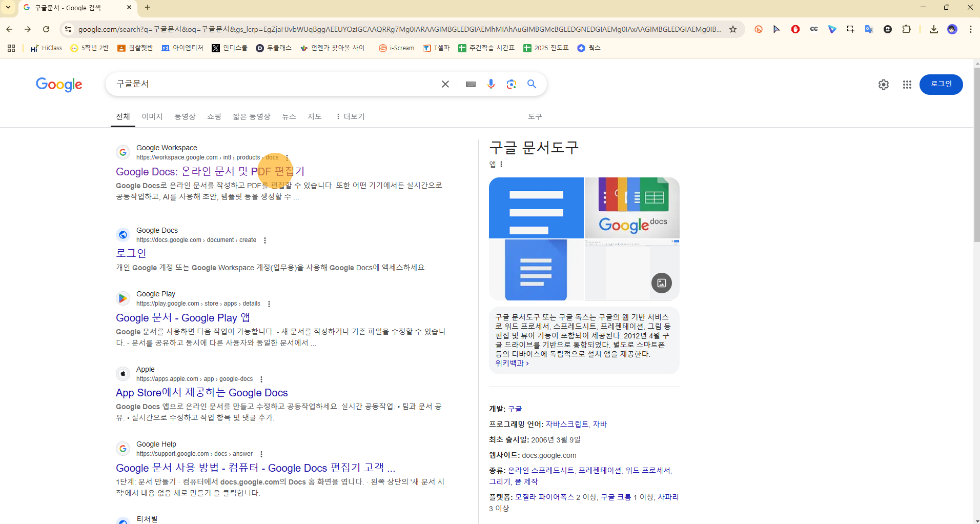Click the magnifier search button

pos(532,84)
